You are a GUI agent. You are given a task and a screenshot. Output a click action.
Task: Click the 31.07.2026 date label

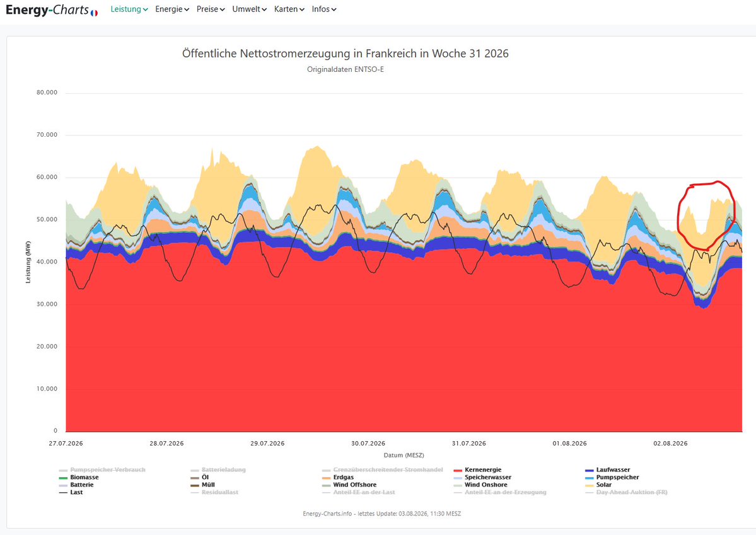tap(468, 444)
